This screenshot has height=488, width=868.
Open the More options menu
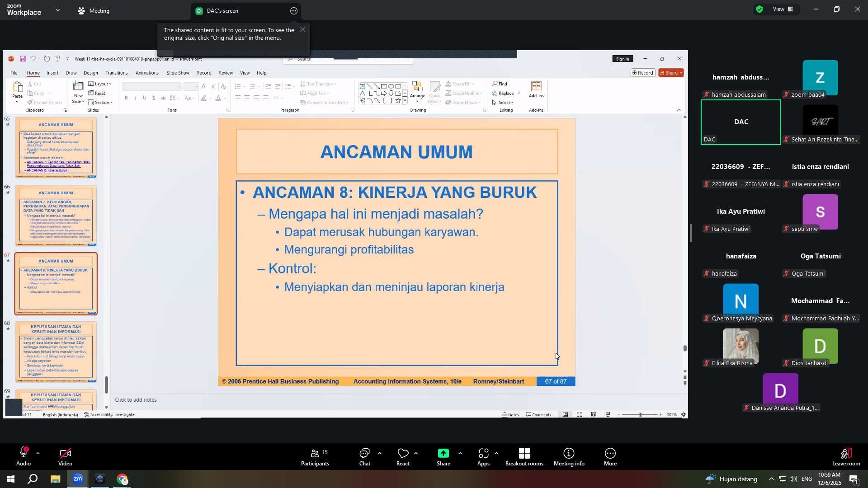point(610,456)
